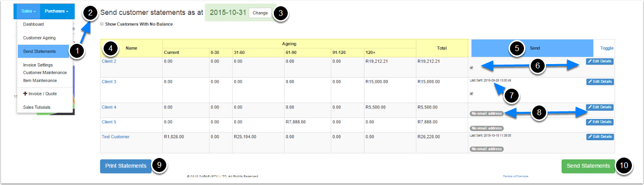Image resolution: width=644 pixels, height=185 pixels.
Task: Click the Ageing header label
Action: [x=289, y=43]
